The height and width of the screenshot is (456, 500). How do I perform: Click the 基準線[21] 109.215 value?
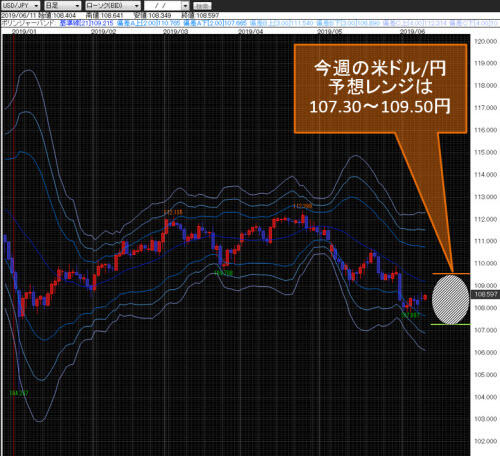point(86,23)
